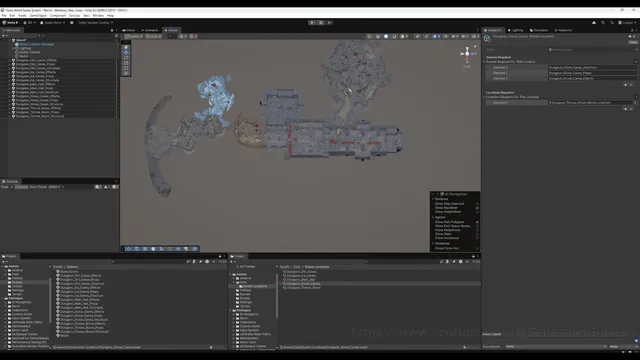Open the Scene Locations folder in Project tree
Viewport: 640px width, 360px height.
(x=255, y=286)
